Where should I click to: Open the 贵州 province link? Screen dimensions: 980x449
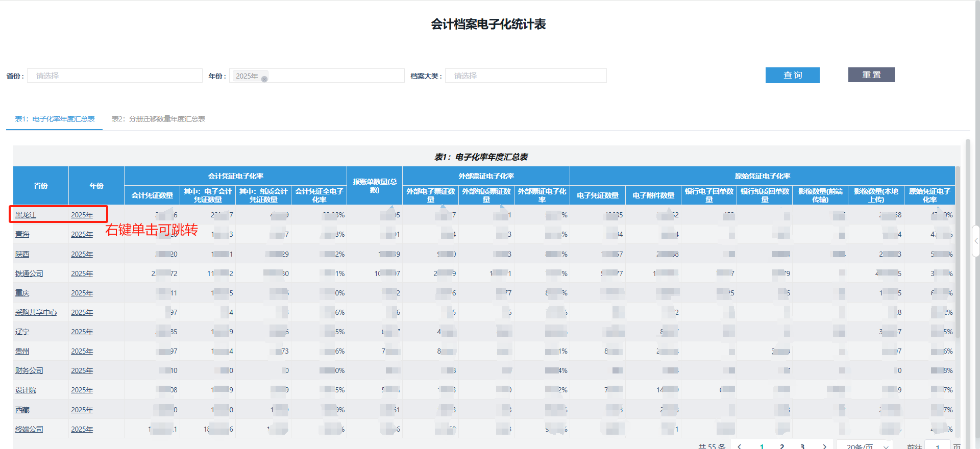(22, 351)
